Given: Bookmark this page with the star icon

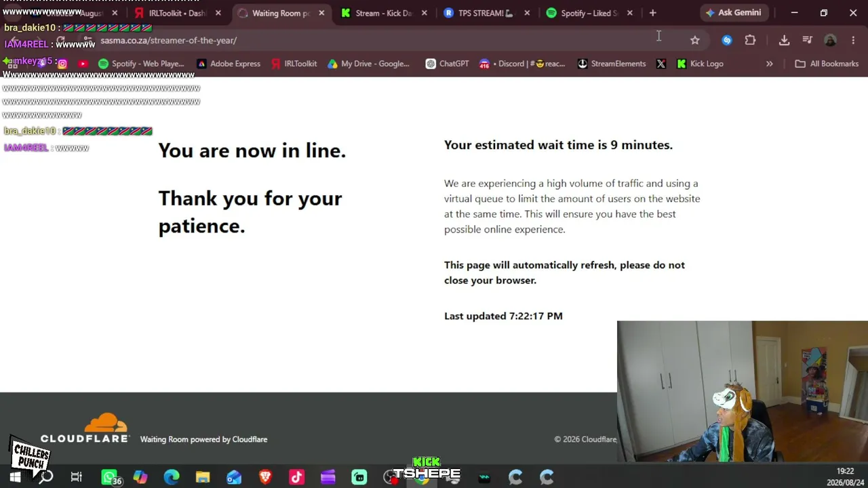Looking at the screenshot, I should pyautogui.click(x=695, y=41).
